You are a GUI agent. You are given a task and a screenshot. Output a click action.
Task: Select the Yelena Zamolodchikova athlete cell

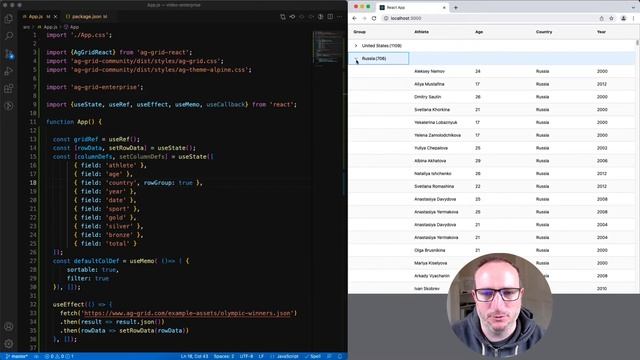tap(437, 135)
